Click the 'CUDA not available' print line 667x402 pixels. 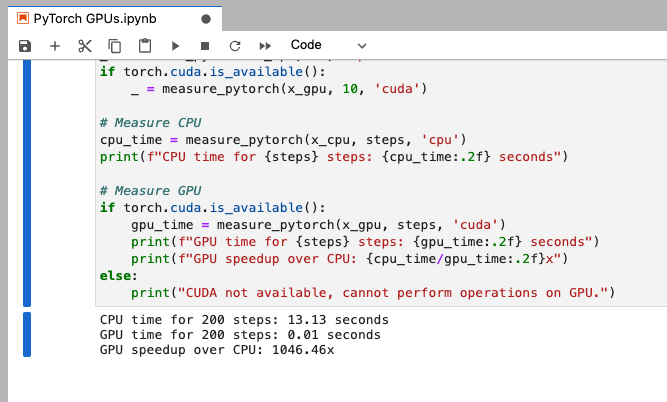(370, 292)
